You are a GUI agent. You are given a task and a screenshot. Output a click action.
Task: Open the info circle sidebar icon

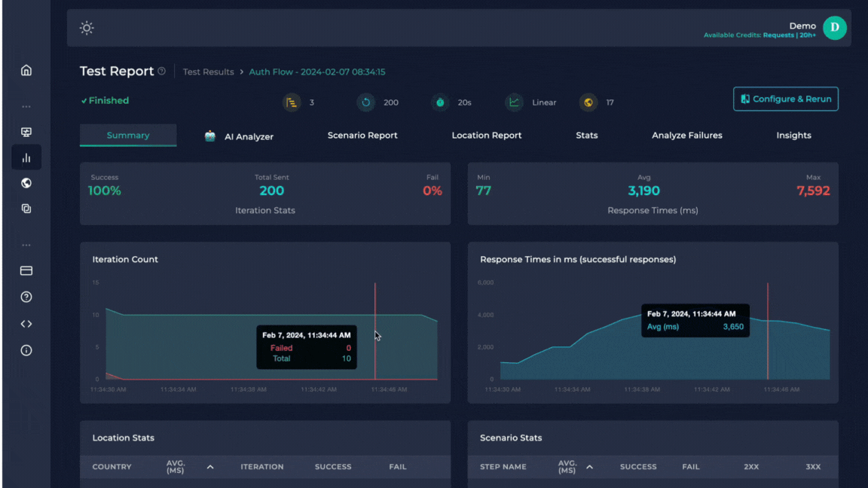pyautogui.click(x=26, y=350)
